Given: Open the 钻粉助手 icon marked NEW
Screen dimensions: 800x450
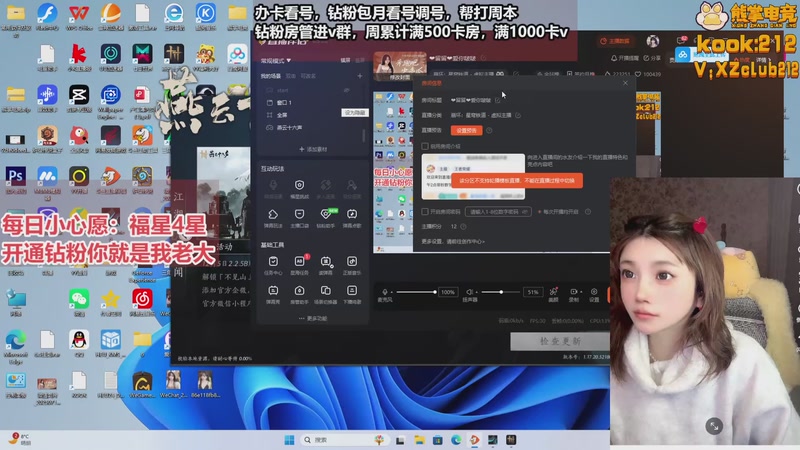Looking at the screenshot, I should [326, 214].
